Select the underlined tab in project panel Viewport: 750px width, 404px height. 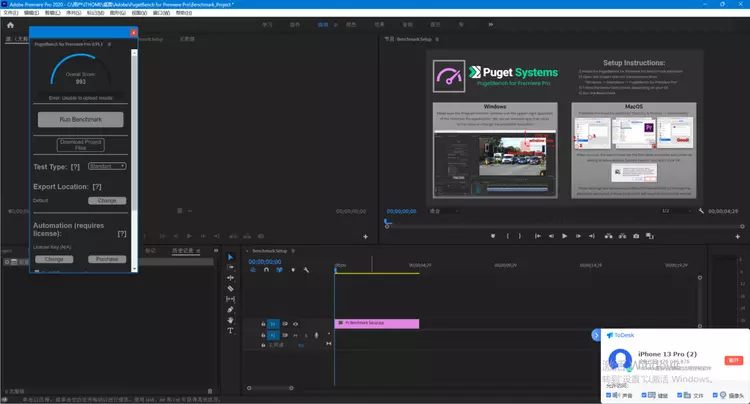click(x=182, y=251)
